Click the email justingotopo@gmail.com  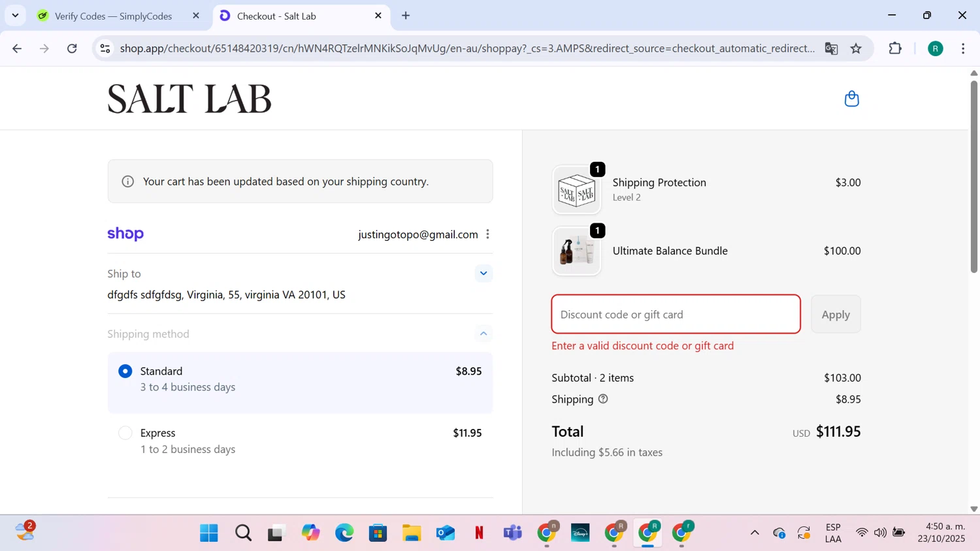pyautogui.click(x=418, y=234)
